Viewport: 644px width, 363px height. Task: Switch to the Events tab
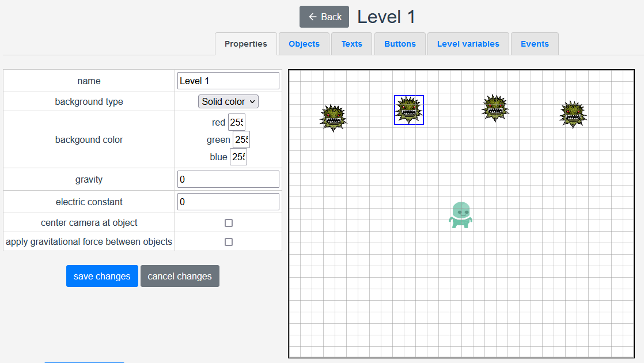click(x=535, y=44)
